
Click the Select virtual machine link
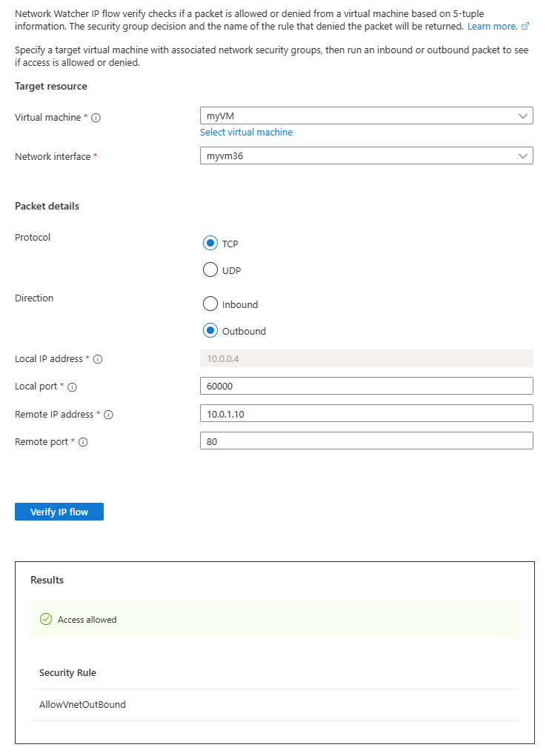pyautogui.click(x=246, y=133)
